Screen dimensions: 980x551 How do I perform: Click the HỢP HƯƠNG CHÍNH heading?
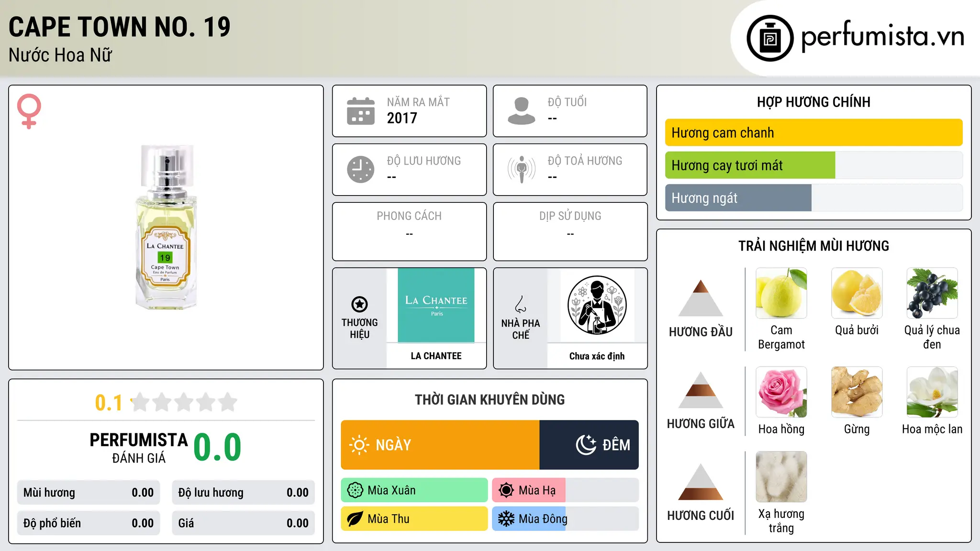(x=814, y=102)
